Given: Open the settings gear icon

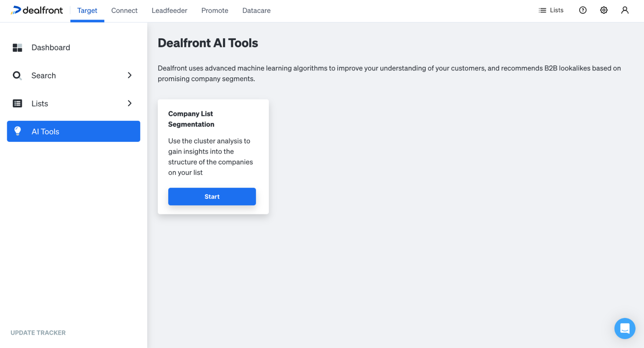Looking at the screenshot, I should pyautogui.click(x=603, y=10).
